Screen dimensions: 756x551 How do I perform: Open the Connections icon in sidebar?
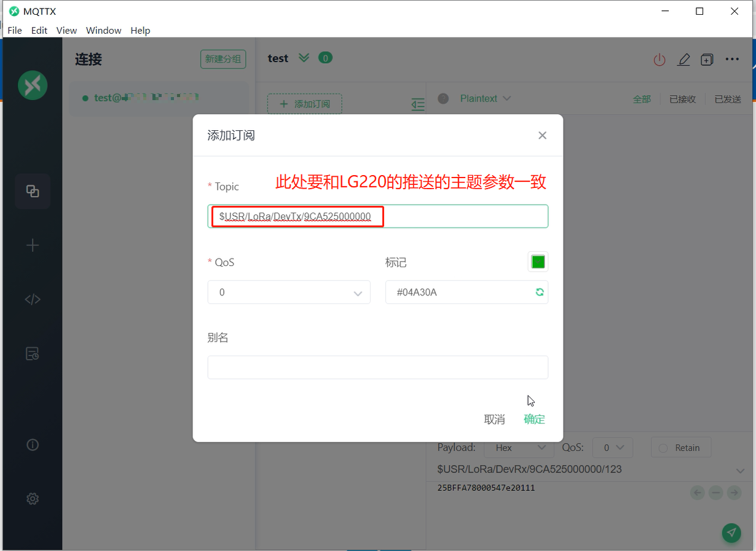click(x=33, y=192)
